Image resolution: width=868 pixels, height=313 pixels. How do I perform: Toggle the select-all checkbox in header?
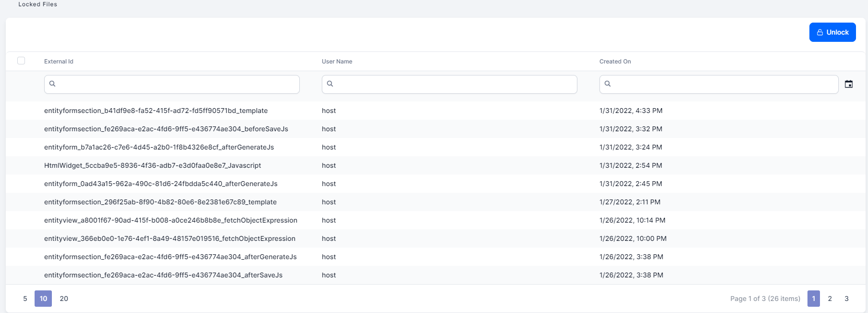21,61
